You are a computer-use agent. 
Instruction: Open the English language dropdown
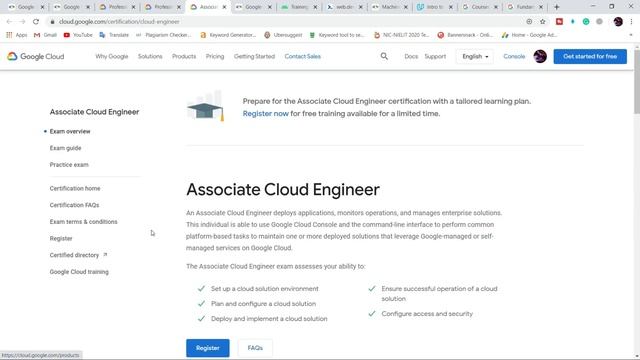click(475, 56)
